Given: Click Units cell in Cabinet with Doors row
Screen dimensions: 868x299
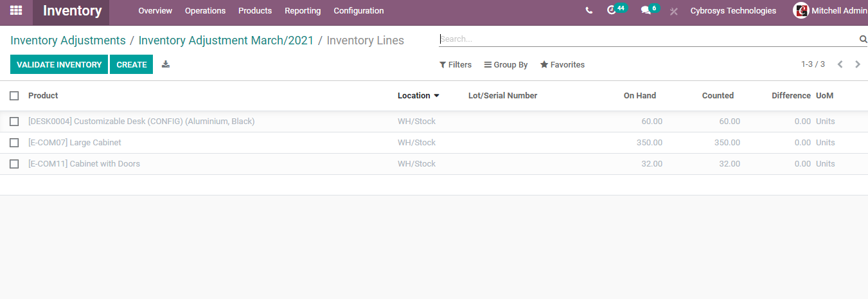Looking at the screenshot, I should (x=826, y=164).
